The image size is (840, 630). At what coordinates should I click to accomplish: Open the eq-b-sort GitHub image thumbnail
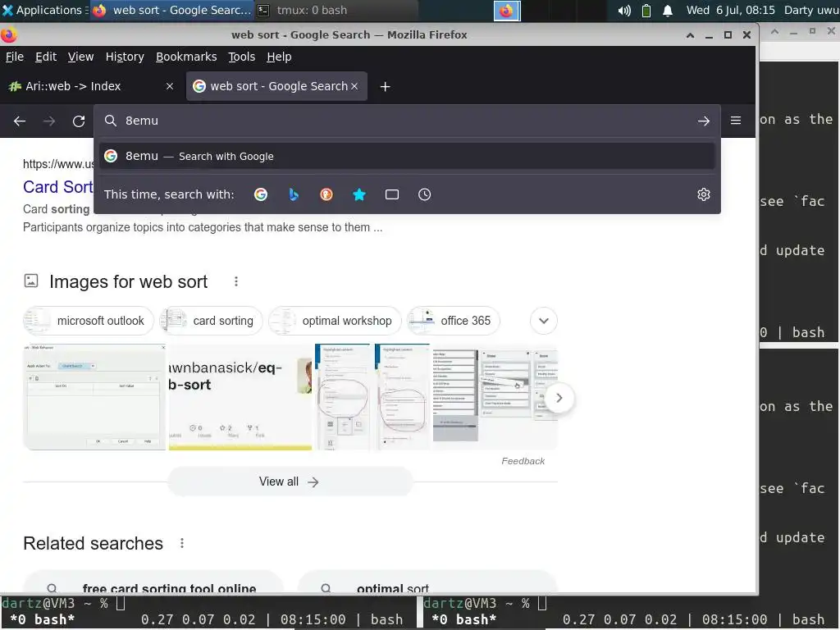tap(240, 396)
